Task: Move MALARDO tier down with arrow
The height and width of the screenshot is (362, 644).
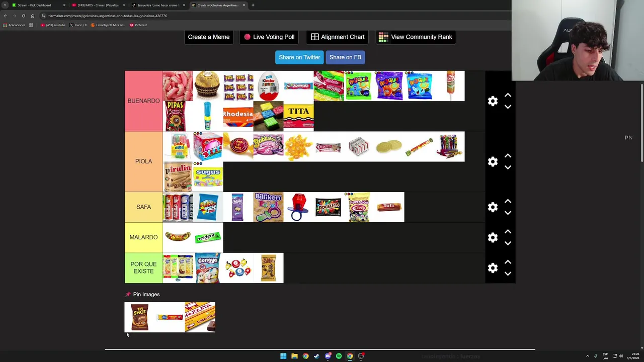Action: pyautogui.click(x=508, y=243)
